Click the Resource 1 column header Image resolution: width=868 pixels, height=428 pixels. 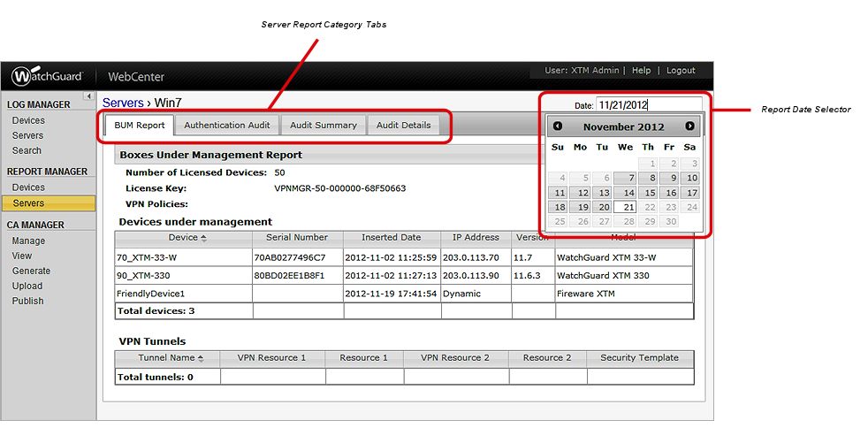tap(363, 357)
